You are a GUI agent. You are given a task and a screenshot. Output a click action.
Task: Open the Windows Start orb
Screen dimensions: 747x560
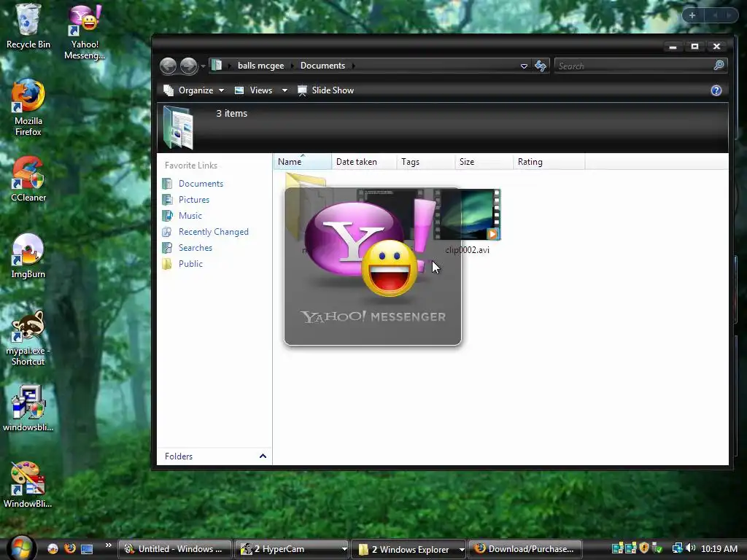20,548
